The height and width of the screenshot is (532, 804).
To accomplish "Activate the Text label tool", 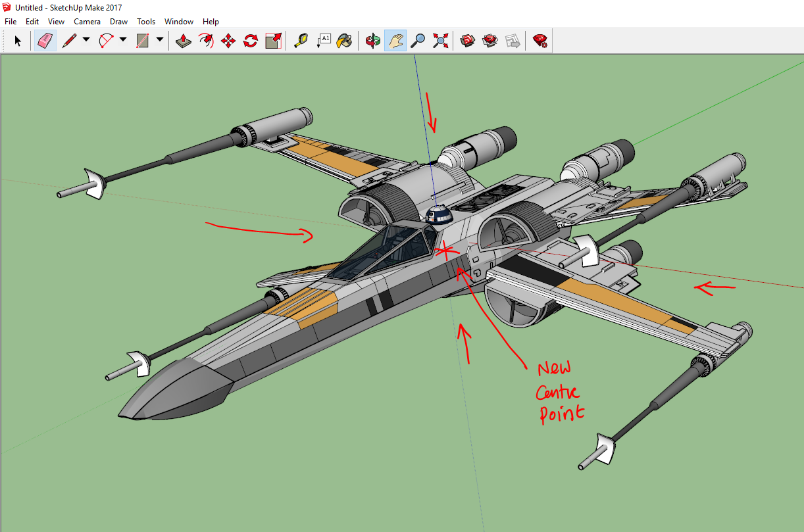I will click(x=323, y=41).
